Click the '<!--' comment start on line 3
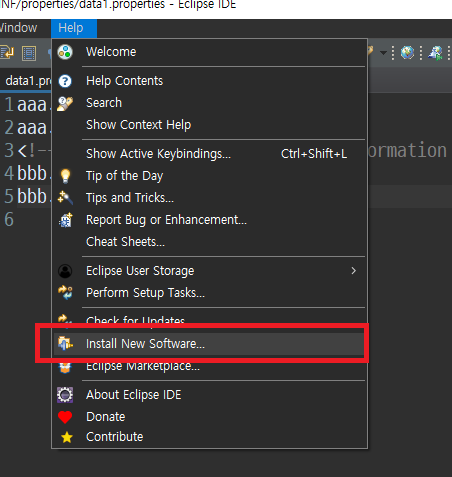452x477 pixels. coord(34,151)
